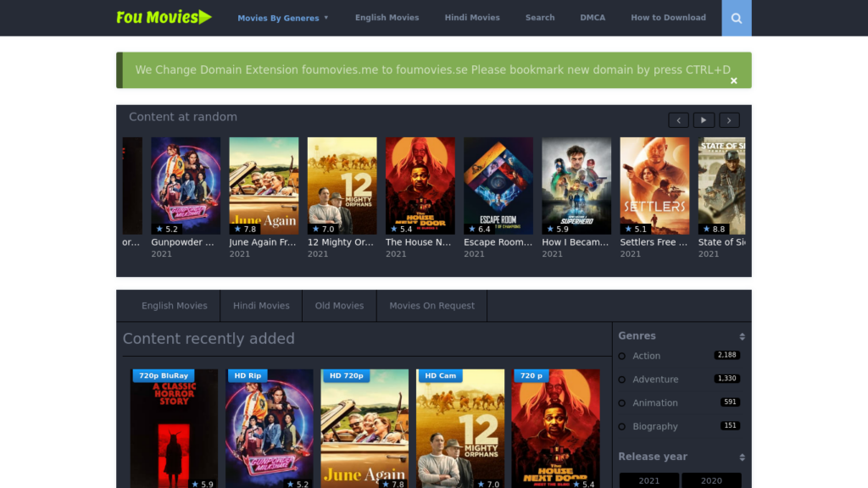868x488 pixels.
Task: Click the Content recently added heading
Action: click(209, 339)
